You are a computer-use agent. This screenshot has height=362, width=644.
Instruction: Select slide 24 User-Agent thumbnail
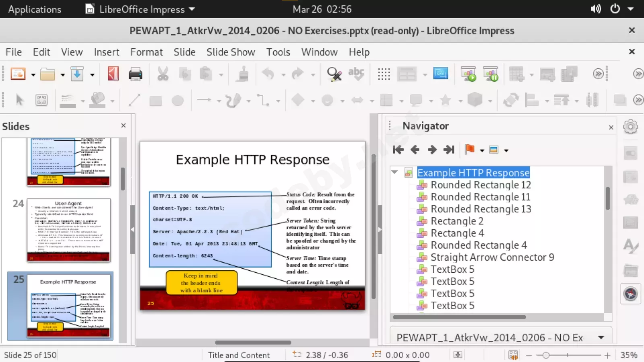coord(68,230)
